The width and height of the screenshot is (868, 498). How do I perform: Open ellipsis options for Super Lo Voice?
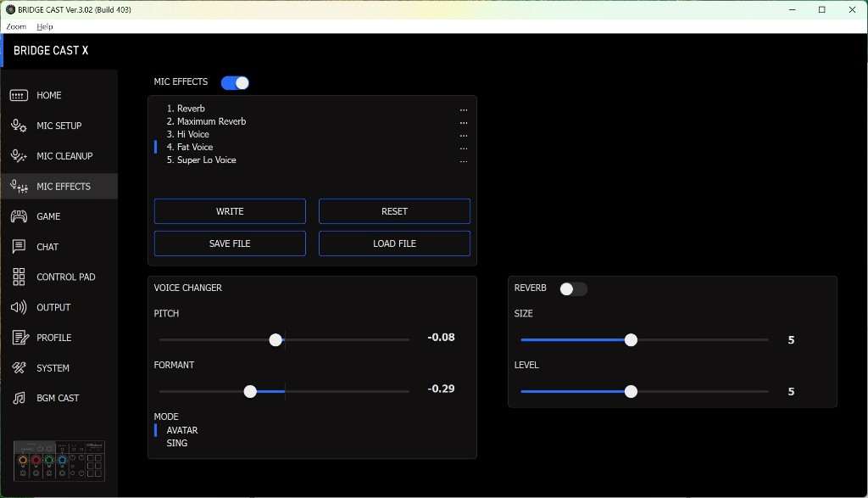[464, 160]
